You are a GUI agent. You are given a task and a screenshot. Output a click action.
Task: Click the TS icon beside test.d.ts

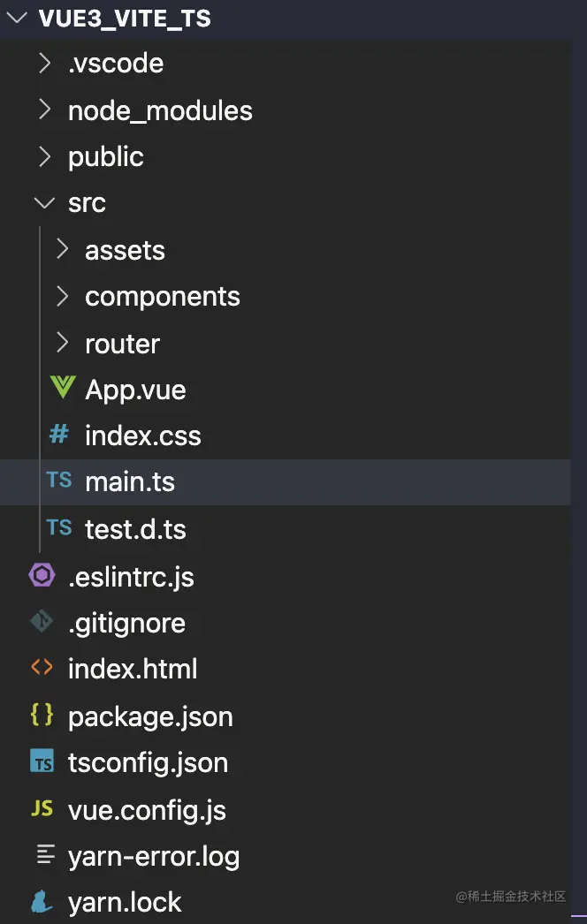[59, 527]
